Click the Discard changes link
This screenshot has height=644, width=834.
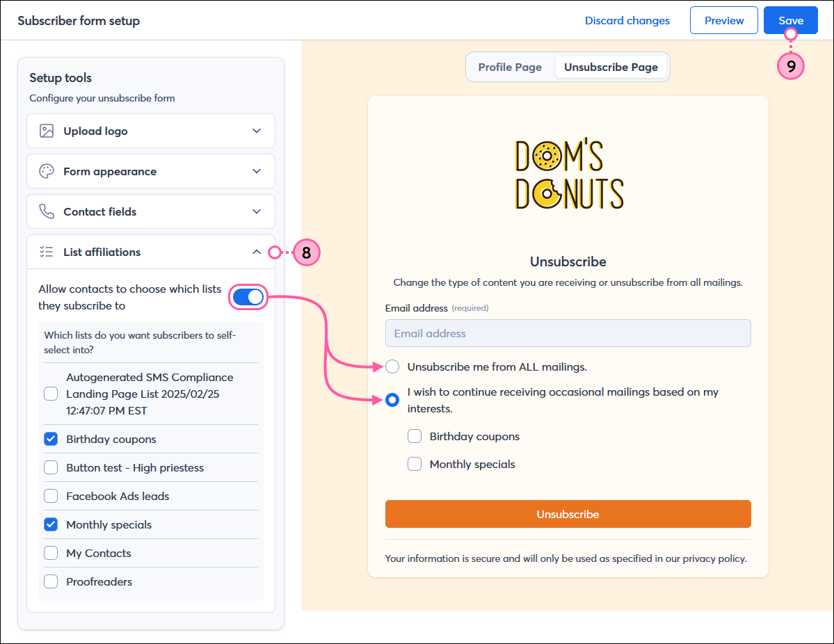(627, 20)
